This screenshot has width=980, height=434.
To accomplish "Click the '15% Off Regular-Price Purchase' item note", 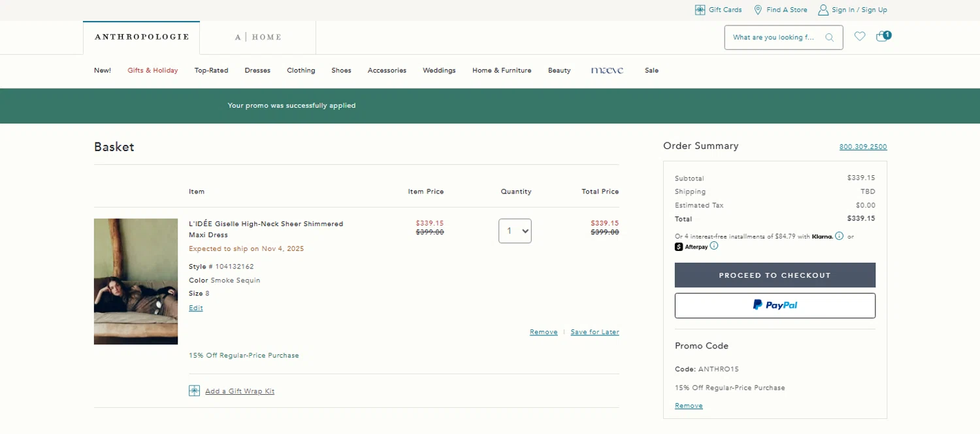I will point(244,356).
